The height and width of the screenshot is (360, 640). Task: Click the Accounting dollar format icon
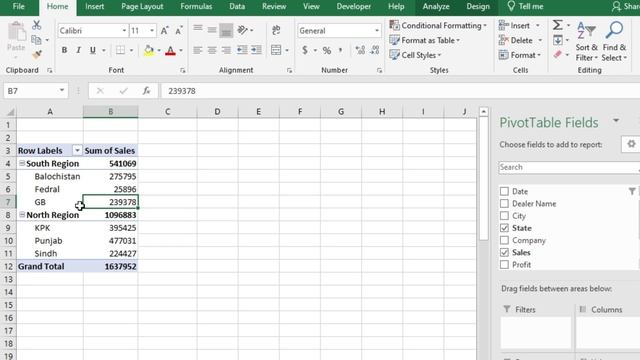pos(304,50)
